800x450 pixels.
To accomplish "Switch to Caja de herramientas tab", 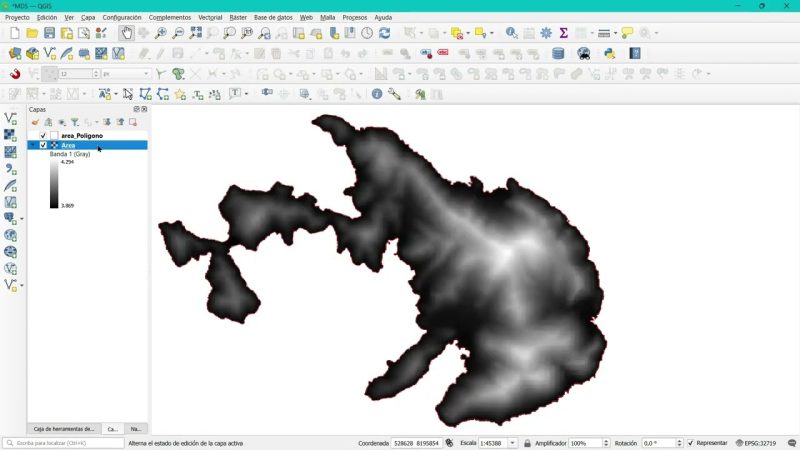I will (64, 428).
